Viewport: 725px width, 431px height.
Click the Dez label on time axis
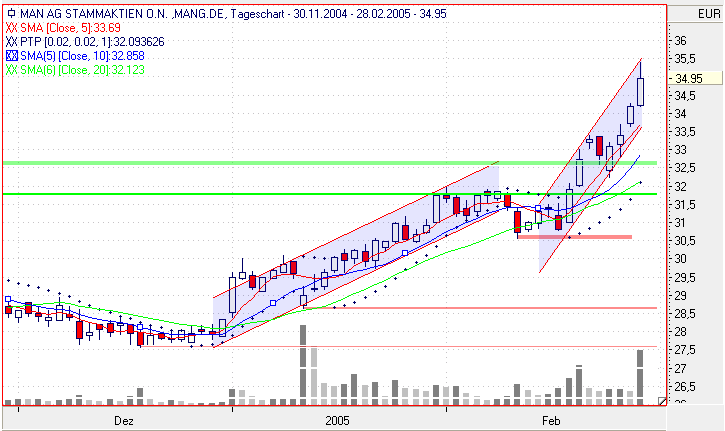[x=124, y=421]
